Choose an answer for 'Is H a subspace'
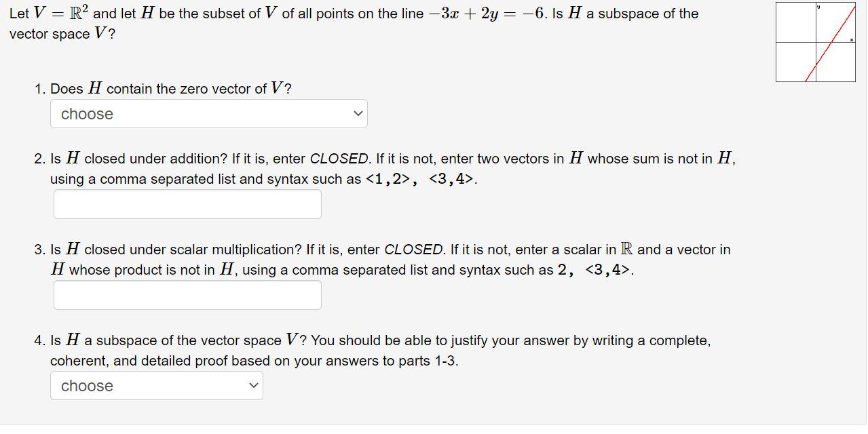 pos(156,385)
